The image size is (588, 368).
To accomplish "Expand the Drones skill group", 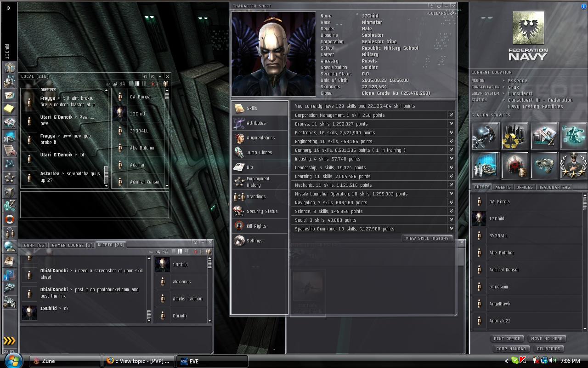I will (x=451, y=124).
